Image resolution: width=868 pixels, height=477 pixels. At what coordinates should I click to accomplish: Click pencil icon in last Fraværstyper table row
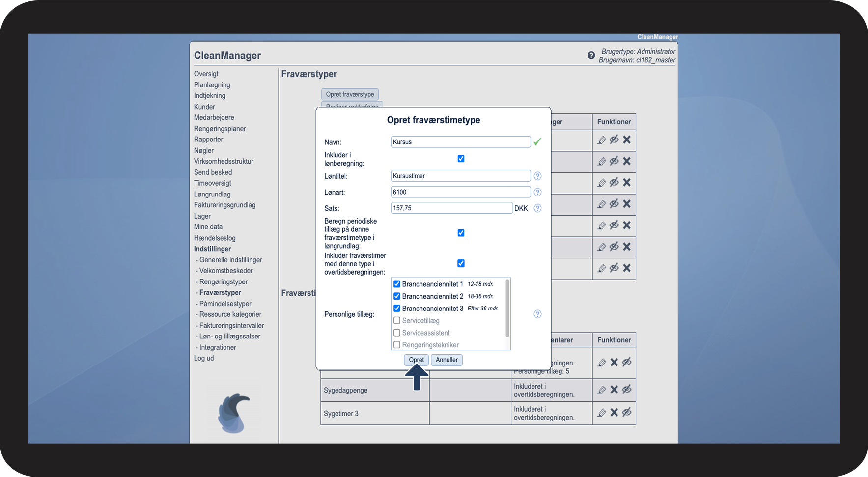tap(602, 268)
